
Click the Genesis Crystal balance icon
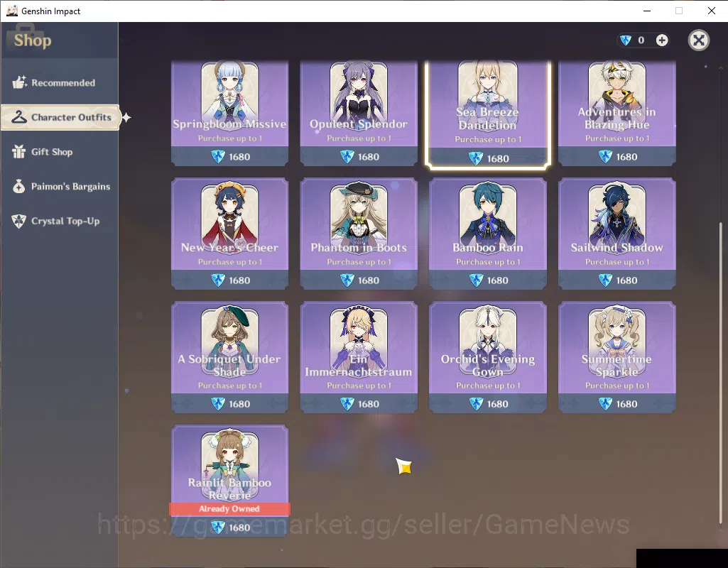[x=626, y=40]
